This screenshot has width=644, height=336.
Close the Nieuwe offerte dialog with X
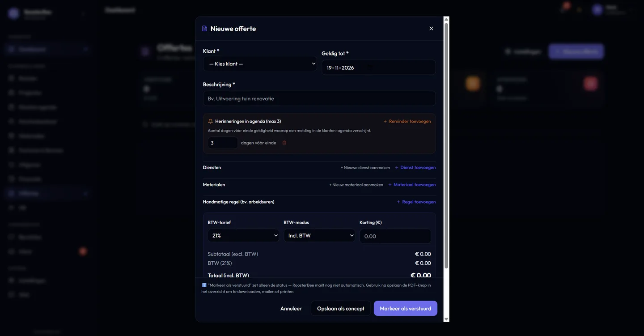[x=431, y=29]
